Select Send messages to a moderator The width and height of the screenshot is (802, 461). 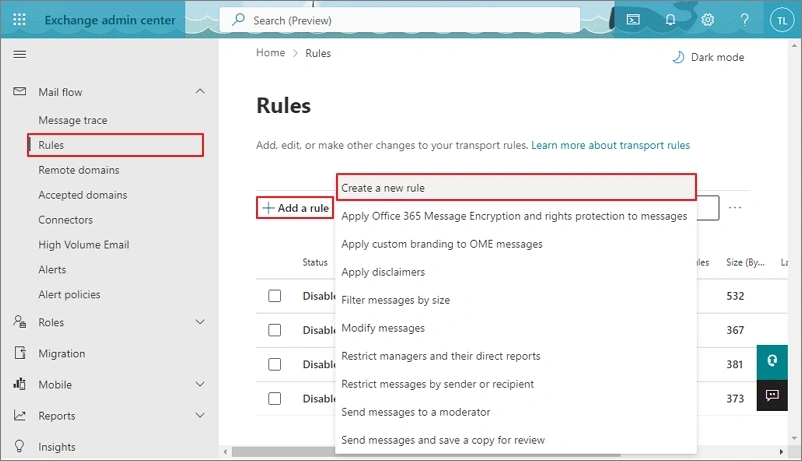[x=516, y=412]
